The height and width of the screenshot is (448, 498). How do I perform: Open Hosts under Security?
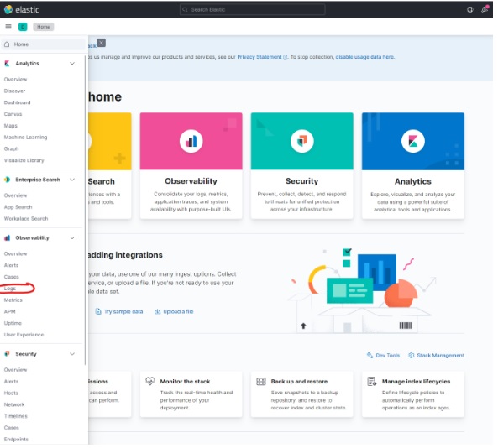[11, 393]
